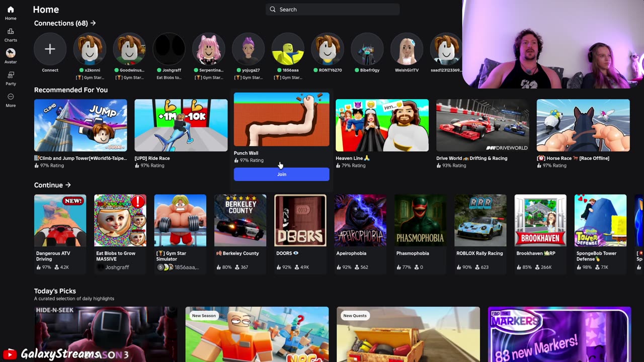Open 1856aaa's yellow avatar
Viewport: 644px width, 362px height.
[x=288, y=49]
